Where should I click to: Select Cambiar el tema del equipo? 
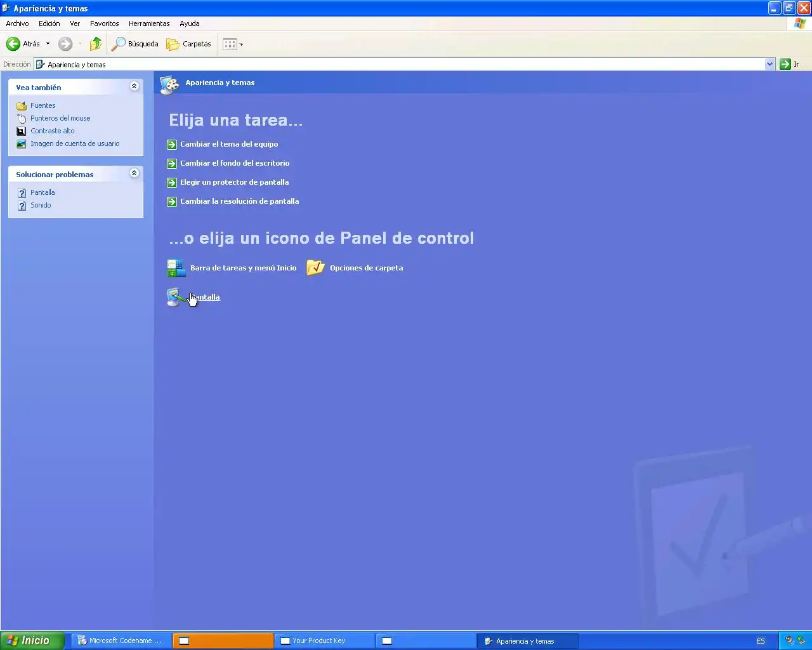229,144
